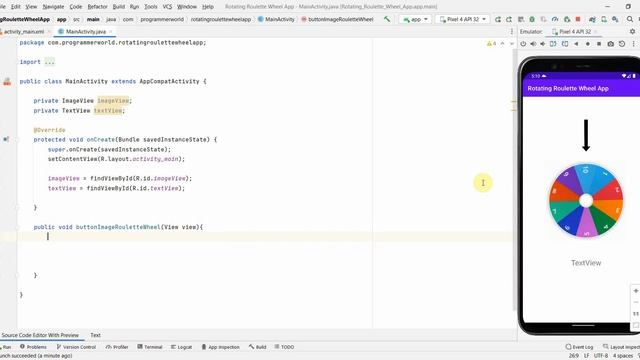Click the roulette wheel image in emulator
The image size is (640, 360).
[x=586, y=200]
